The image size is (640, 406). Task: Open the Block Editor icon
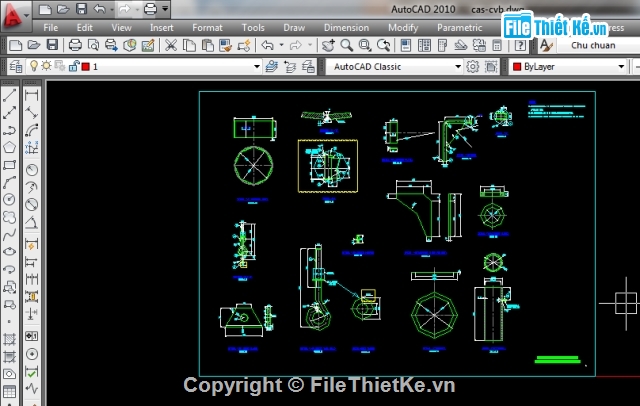click(244, 45)
